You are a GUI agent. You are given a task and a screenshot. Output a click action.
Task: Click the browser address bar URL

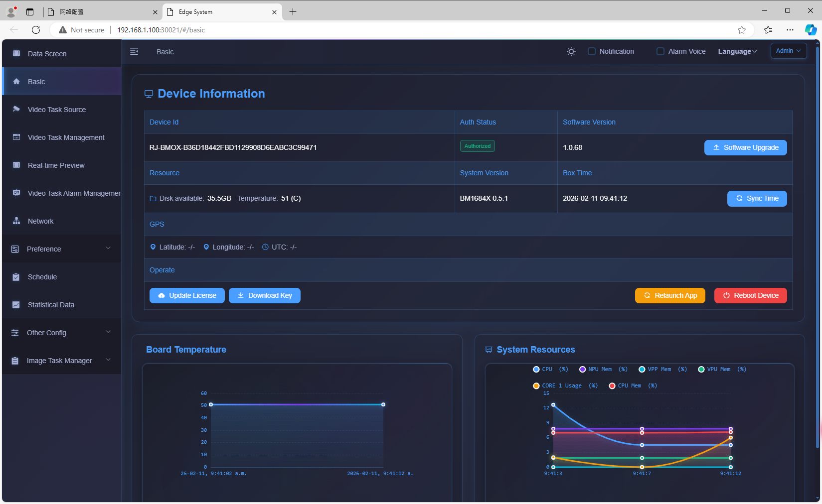(x=161, y=30)
